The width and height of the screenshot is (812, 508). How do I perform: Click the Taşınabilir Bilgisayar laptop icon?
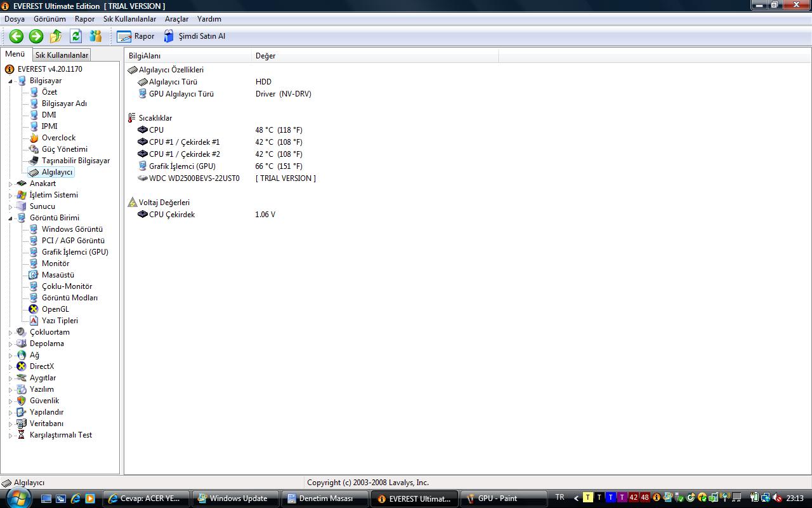click(34, 161)
